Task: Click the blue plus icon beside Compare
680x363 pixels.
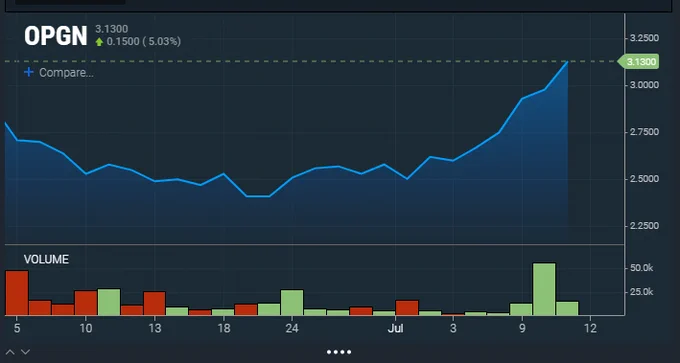Action: click(x=29, y=72)
